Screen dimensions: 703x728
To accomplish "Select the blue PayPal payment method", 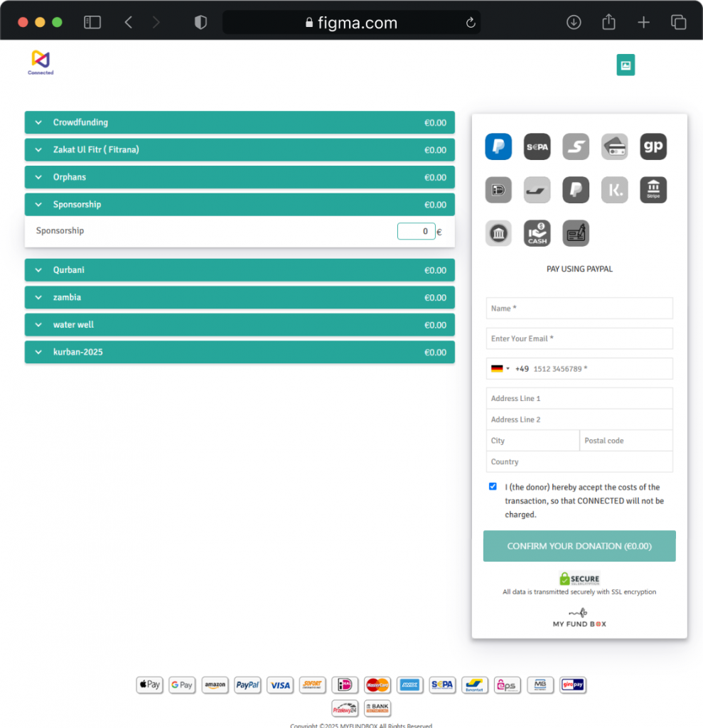I will coord(498,146).
